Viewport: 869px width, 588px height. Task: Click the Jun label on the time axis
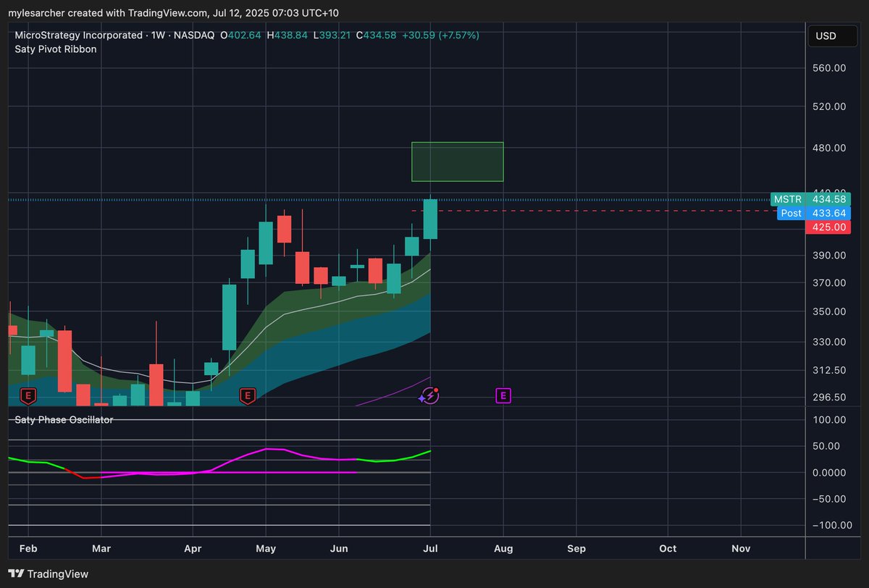click(x=339, y=549)
